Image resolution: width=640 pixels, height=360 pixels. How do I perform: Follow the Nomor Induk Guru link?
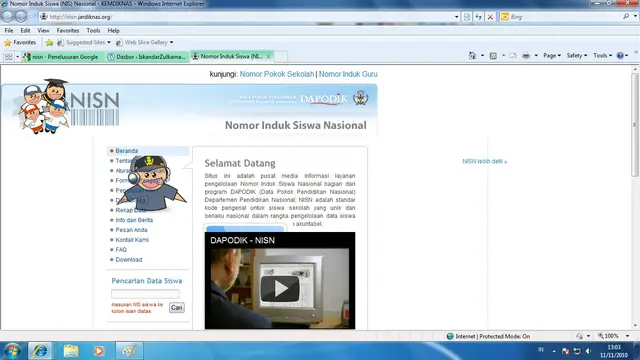click(348, 74)
